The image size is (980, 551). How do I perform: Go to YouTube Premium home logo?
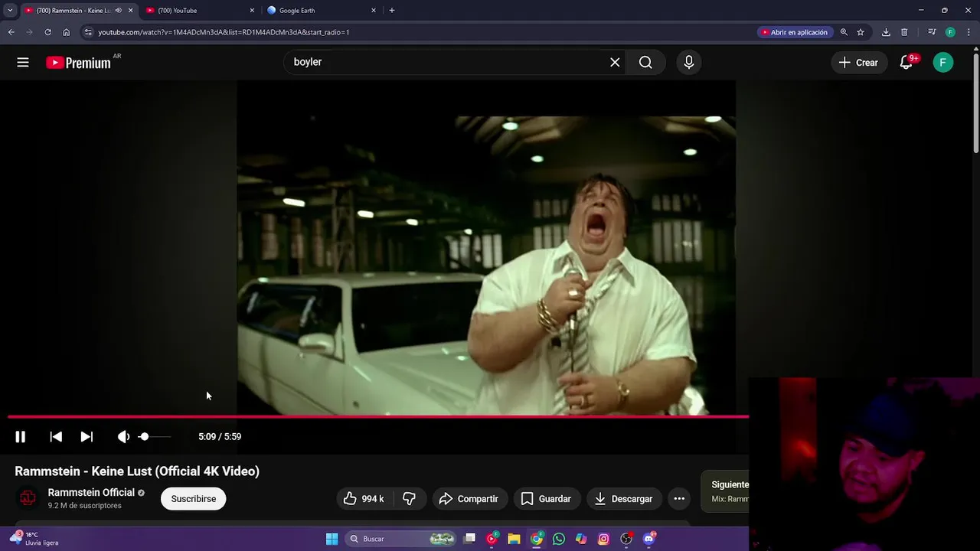pyautogui.click(x=78, y=63)
